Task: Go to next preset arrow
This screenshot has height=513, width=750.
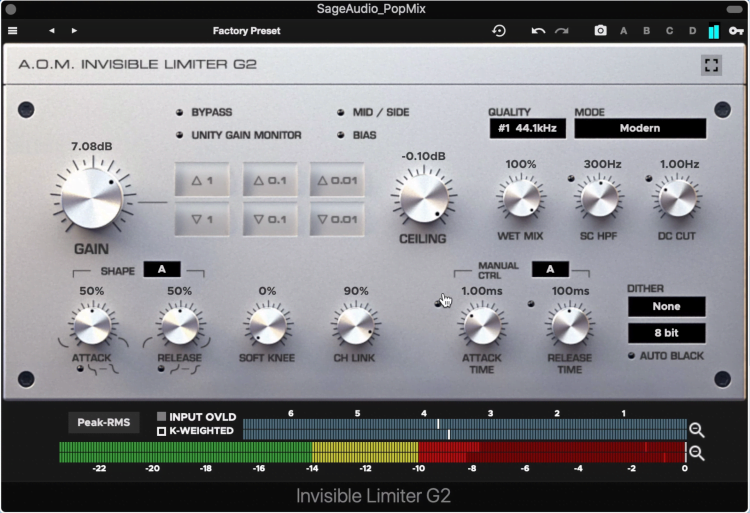Action: pos(74,31)
